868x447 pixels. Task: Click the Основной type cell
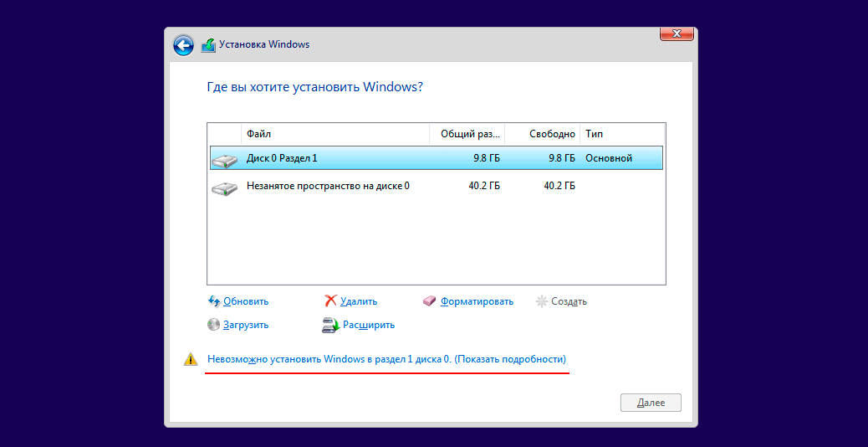pyautogui.click(x=609, y=158)
